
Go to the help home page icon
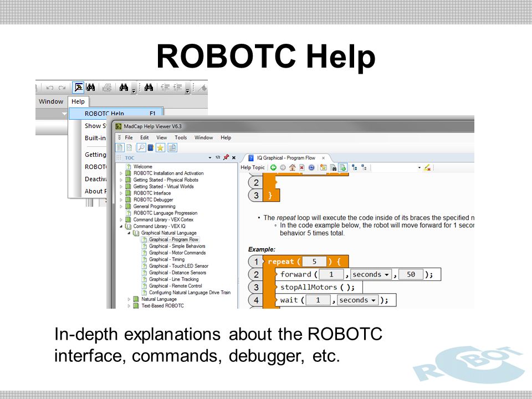click(x=292, y=167)
